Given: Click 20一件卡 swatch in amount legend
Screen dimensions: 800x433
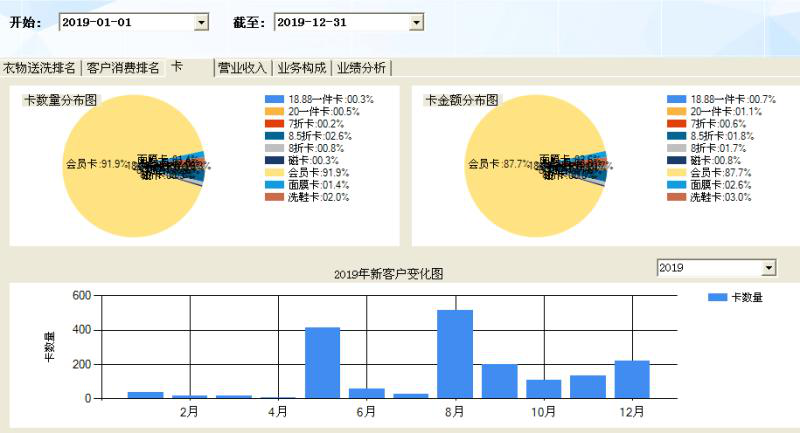Looking at the screenshot, I should click(x=677, y=112).
